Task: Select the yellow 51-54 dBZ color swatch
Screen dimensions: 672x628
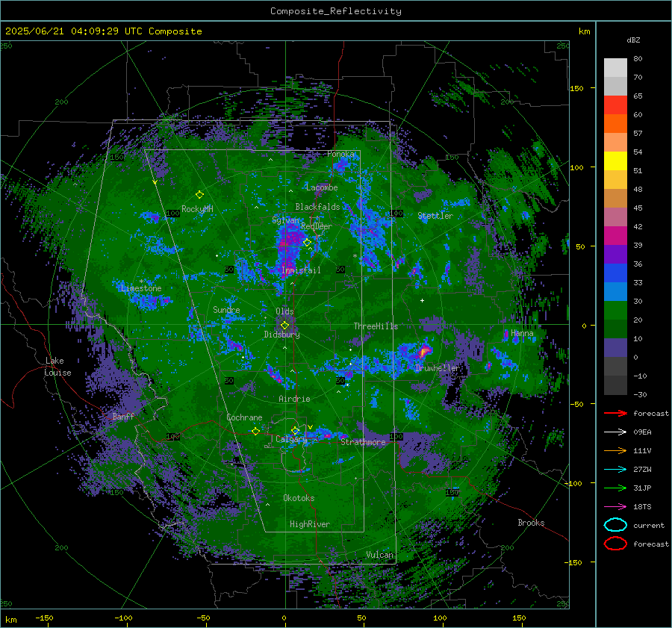Action: pos(615,161)
